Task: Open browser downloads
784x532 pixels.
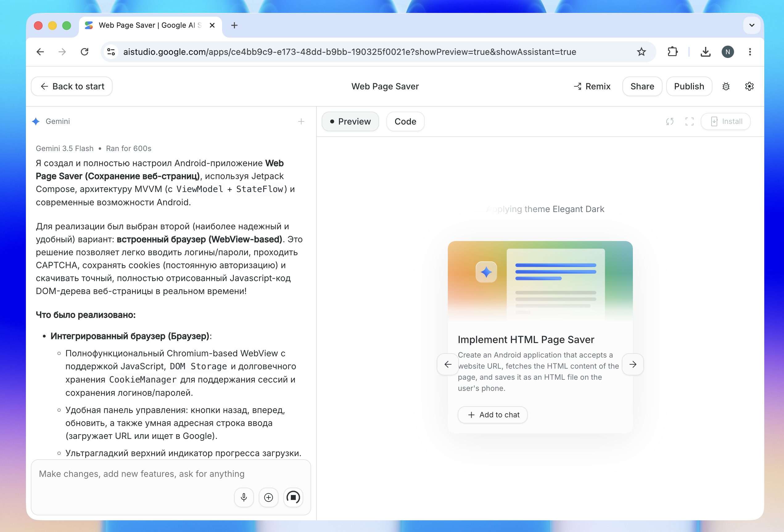Action: (x=705, y=52)
